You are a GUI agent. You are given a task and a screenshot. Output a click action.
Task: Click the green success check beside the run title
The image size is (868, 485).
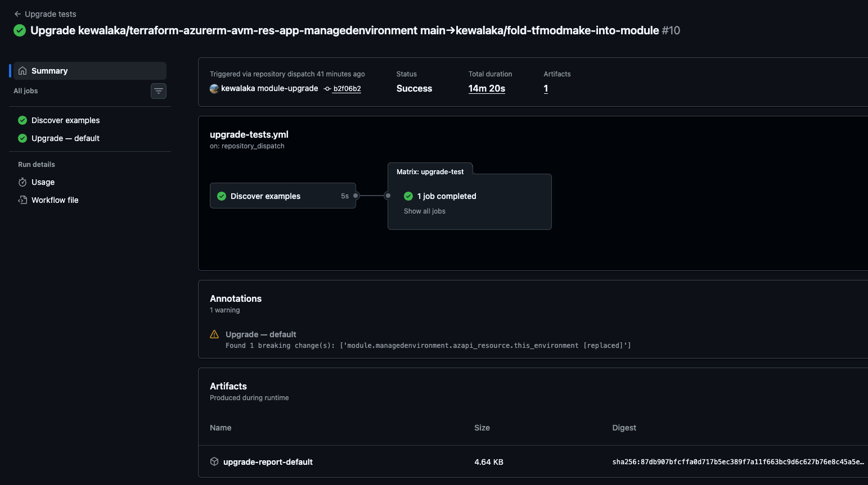(x=20, y=30)
